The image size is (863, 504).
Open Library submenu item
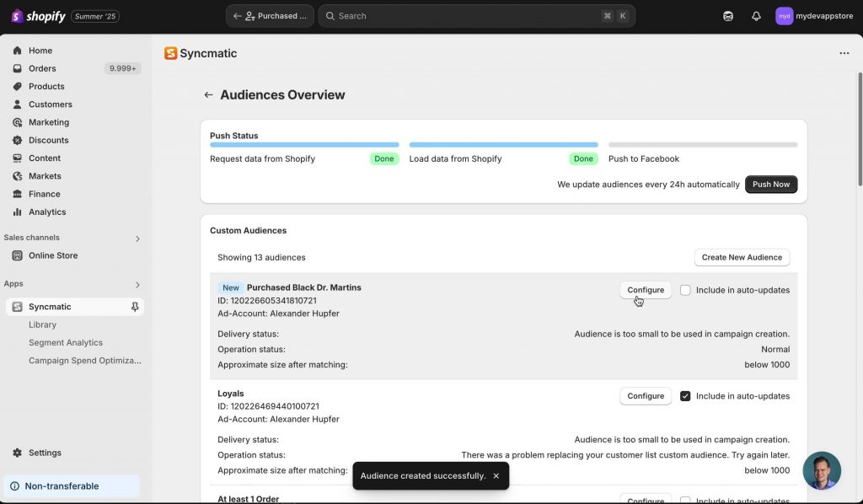click(x=42, y=324)
